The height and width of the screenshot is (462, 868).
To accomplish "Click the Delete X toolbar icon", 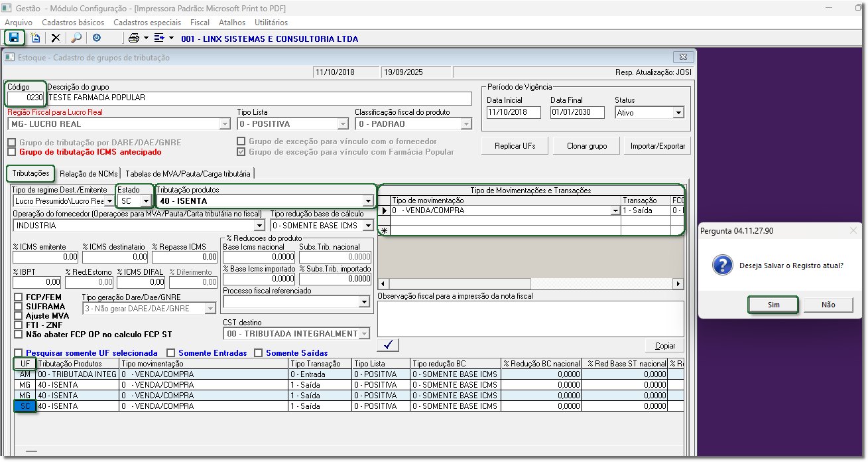I will (x=56, y=38).
